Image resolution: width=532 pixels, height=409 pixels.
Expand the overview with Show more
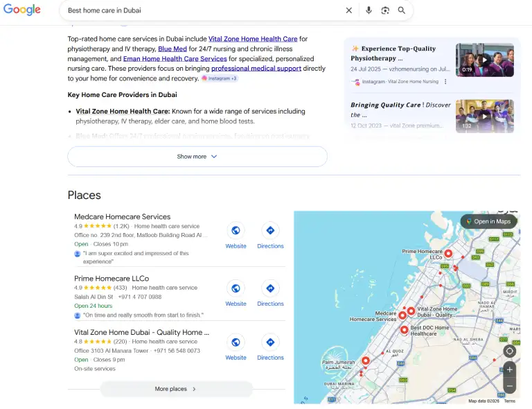[x=197, y=157]
